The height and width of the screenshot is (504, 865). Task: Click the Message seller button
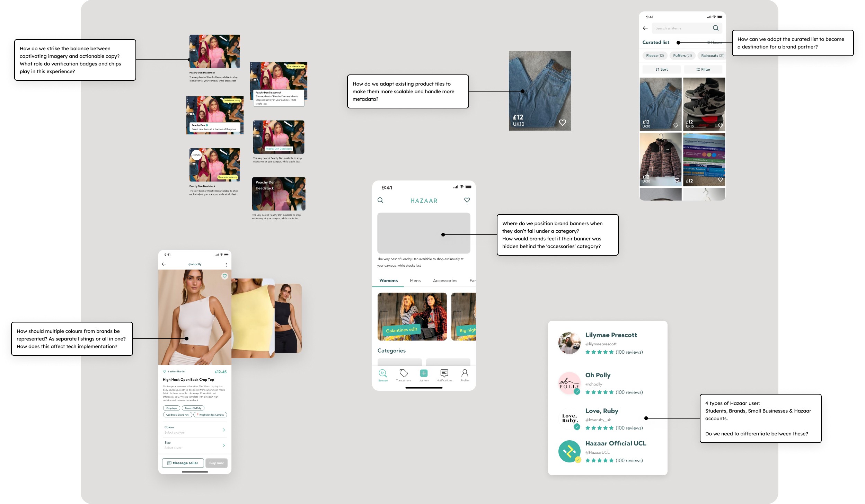(x=183, y=463)
